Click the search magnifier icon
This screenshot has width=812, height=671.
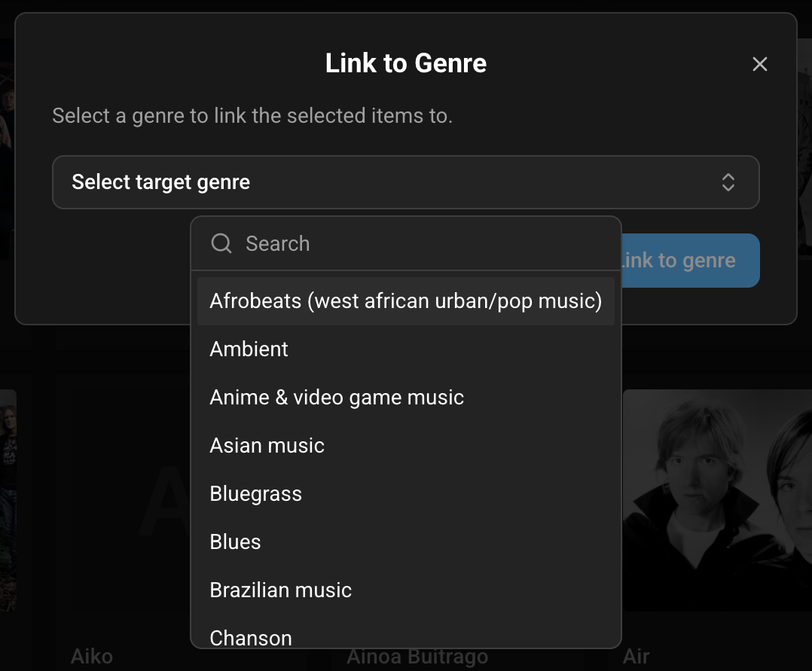click(221, 243)
